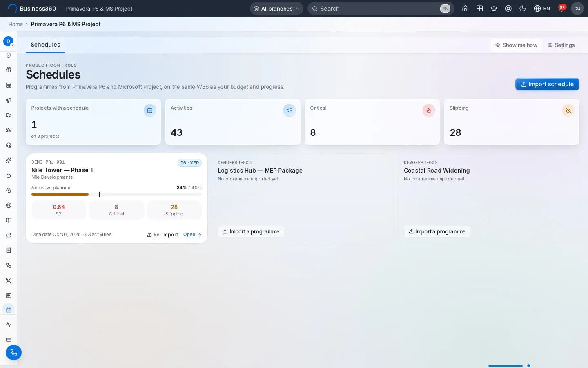Open the apps grid icon in top bar

coord(480,9)
